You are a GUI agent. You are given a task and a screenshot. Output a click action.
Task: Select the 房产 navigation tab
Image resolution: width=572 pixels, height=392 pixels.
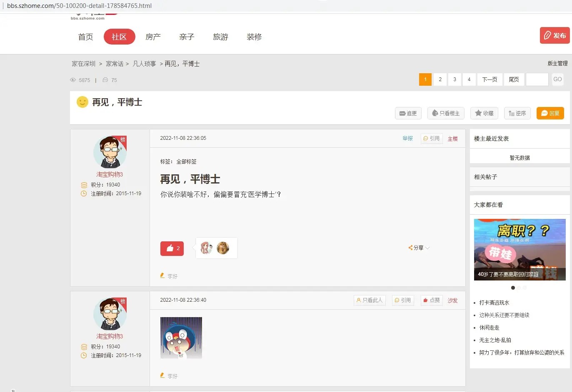click(x=153, y=37)
